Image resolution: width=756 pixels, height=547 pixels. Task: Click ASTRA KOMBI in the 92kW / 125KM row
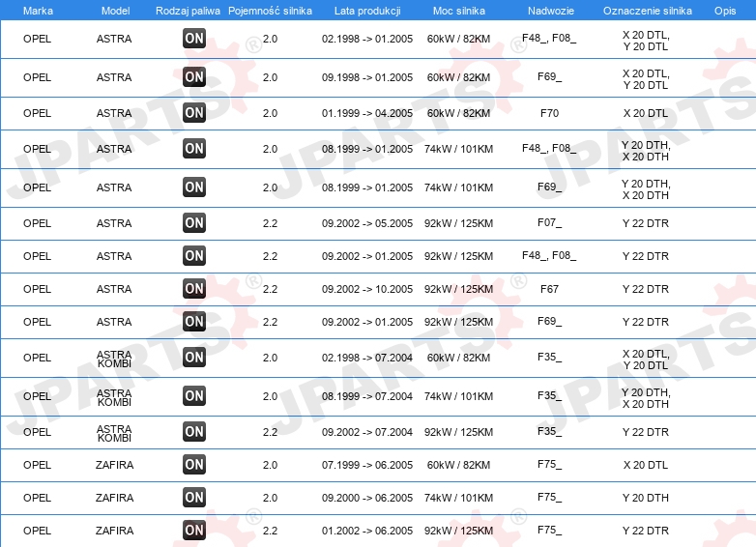pos(114,433)
